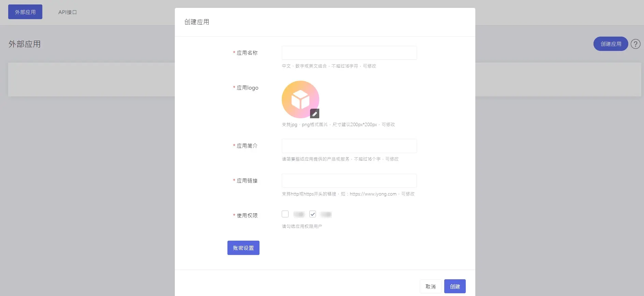The image size is (644, 296).
Task: Click the 外部应用 page heading
Action: pyautogui.click(x=25, y=44)
